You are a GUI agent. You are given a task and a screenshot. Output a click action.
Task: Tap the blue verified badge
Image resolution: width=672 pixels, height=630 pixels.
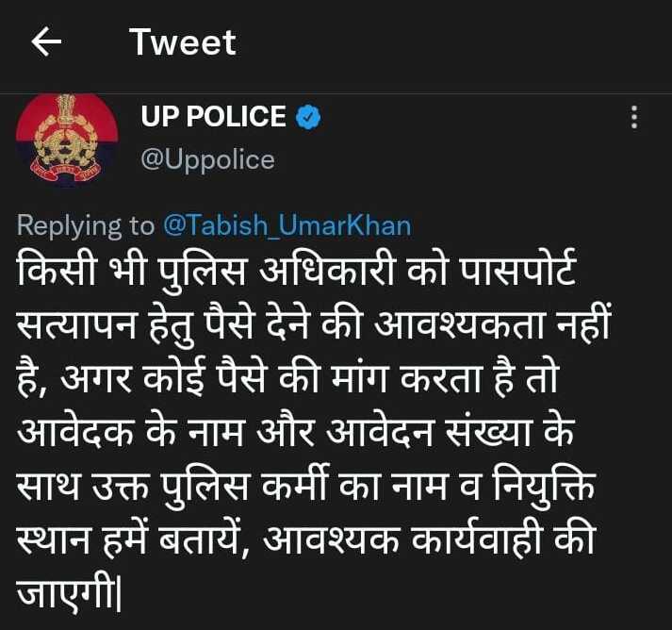tap(308, 116)
